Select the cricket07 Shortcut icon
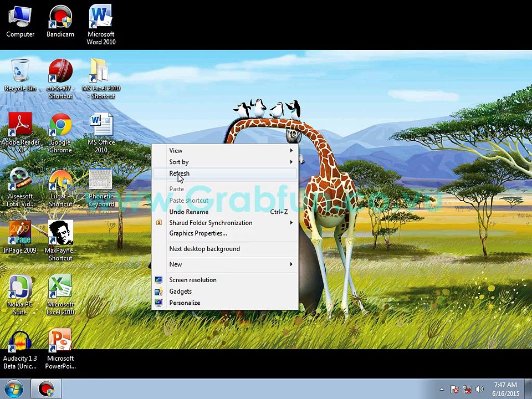This screenshot has width=532, height=399. [x=60, y=79]
